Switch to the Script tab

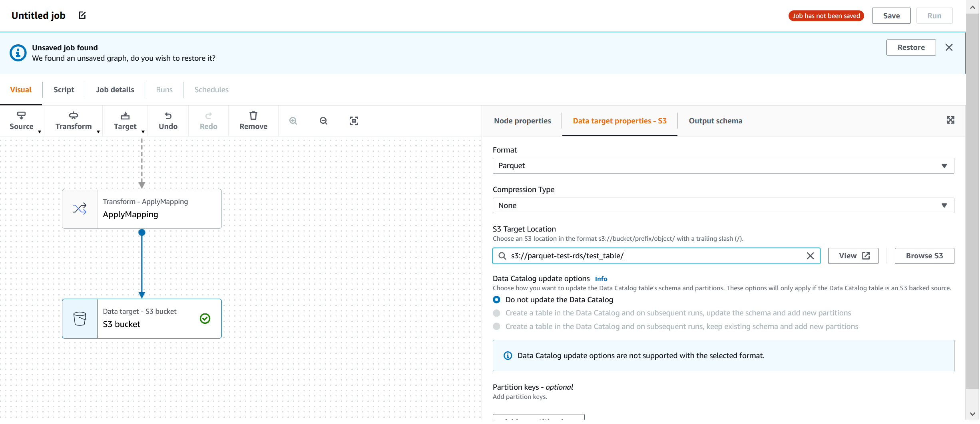[64, 90]
